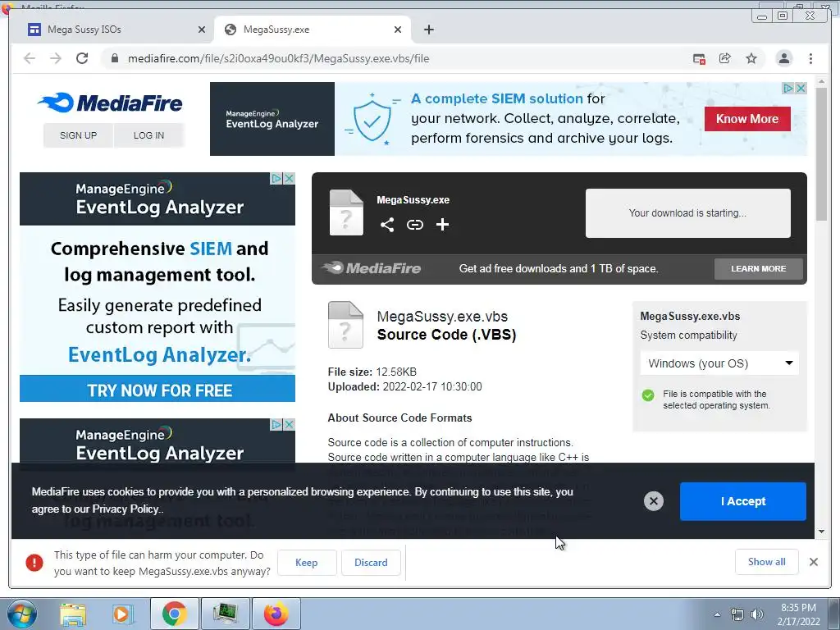Click the volume speaker tray icon
Screen dimensions: 840x630
tap(757, 615)
